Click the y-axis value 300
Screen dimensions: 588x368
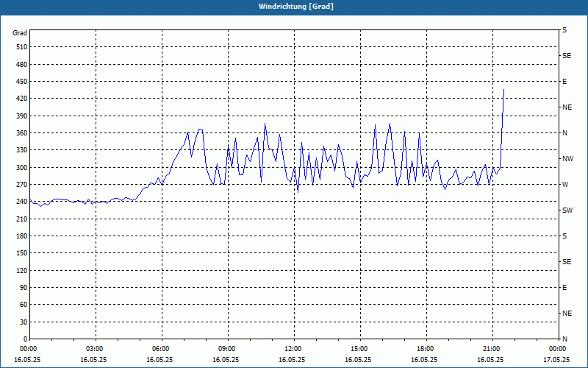pos(22,168)
